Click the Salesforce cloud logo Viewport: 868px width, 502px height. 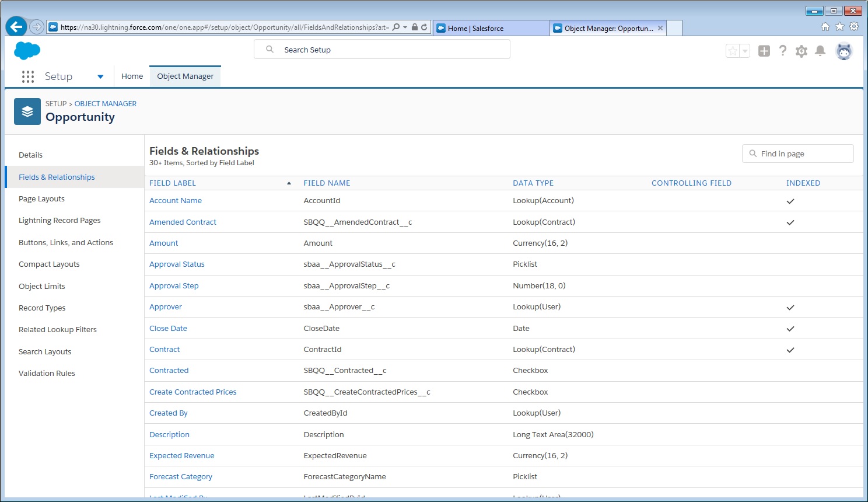point(27,51)
